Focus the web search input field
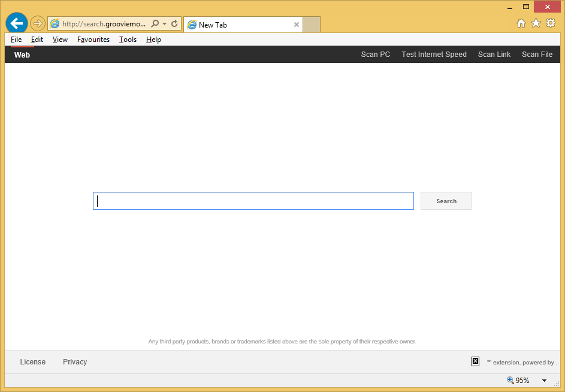 pos(253,201)
